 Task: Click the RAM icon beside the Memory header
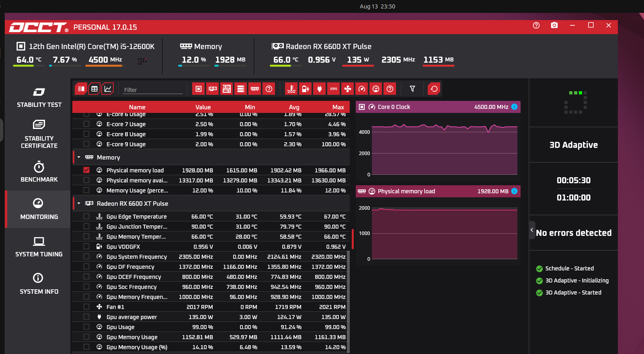pos(186,46)
